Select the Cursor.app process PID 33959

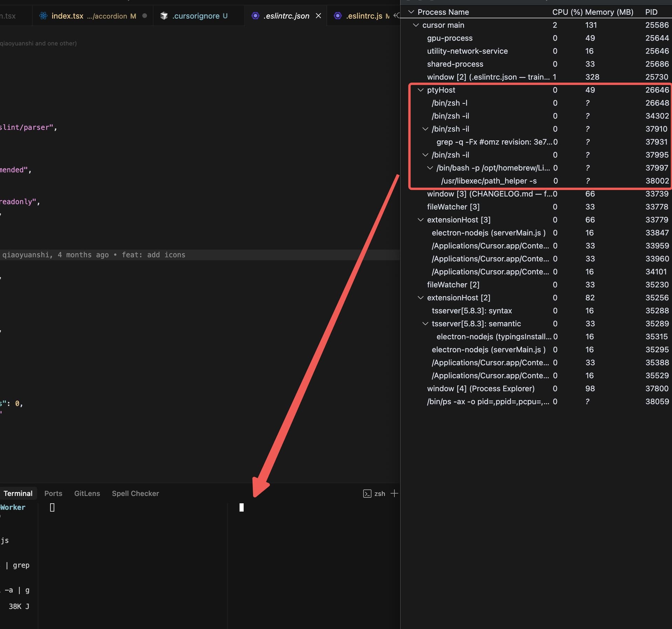[536, 246]
